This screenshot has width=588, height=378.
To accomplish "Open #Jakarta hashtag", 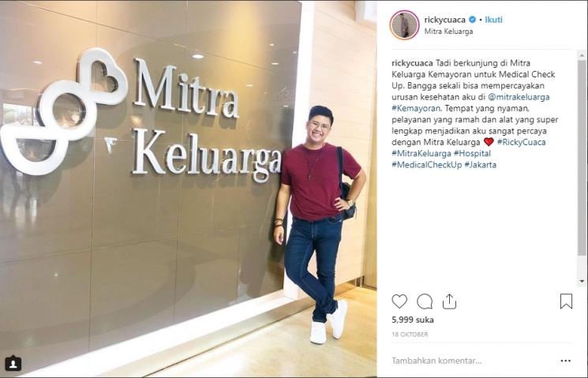I will tap(481, 165).
